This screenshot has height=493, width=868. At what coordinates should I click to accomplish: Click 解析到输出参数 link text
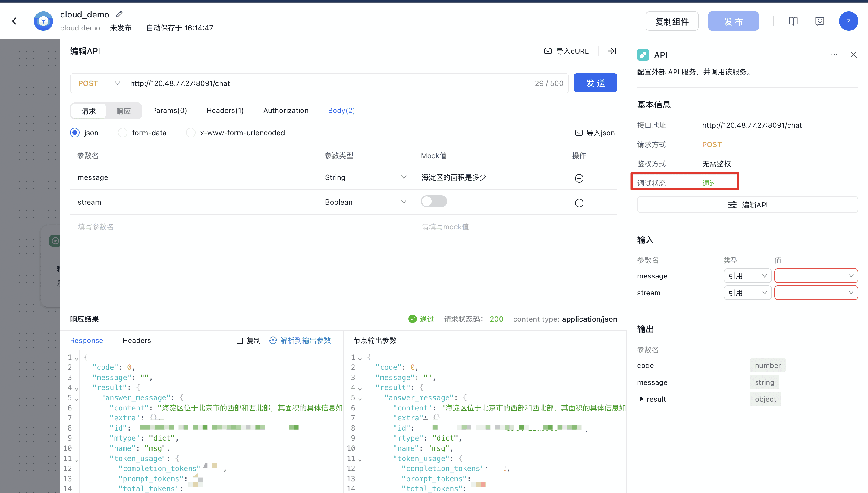pyautogui.click(x=305, y=340)
